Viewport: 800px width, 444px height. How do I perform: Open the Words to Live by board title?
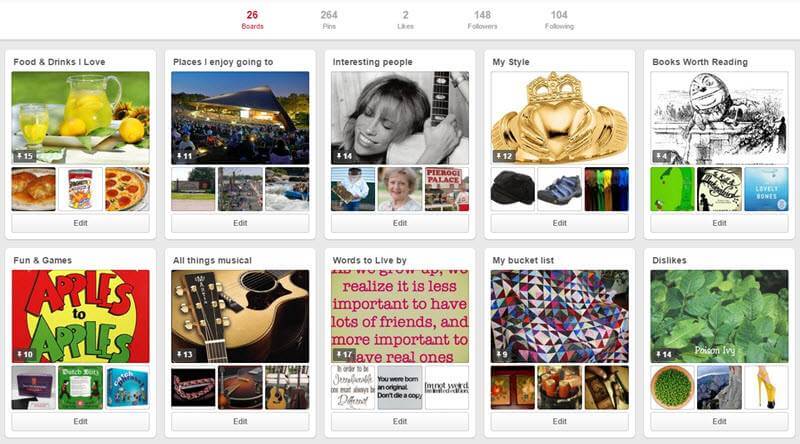coord(369,260)
